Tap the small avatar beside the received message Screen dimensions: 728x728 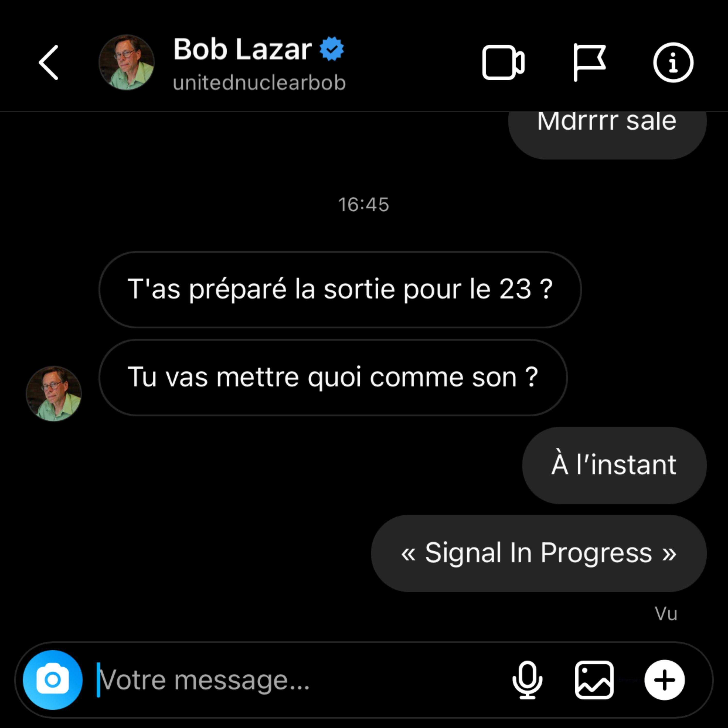tap(54, 394)
